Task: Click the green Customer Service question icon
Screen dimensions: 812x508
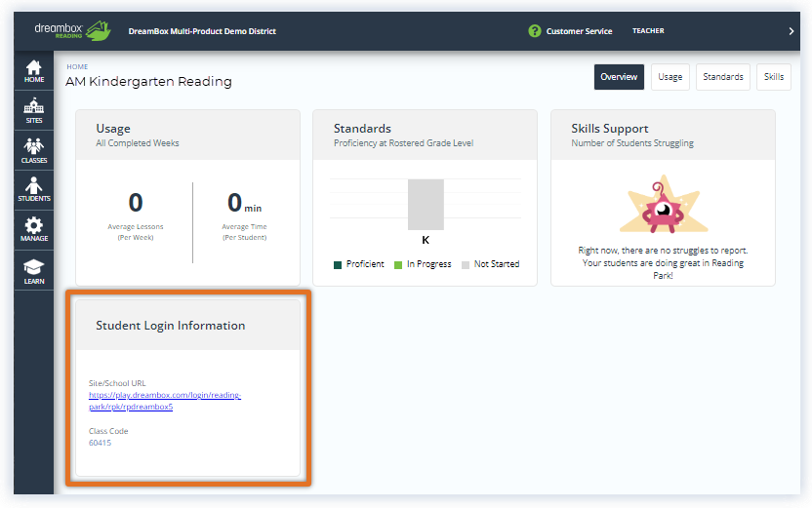Action: (535, 31)
